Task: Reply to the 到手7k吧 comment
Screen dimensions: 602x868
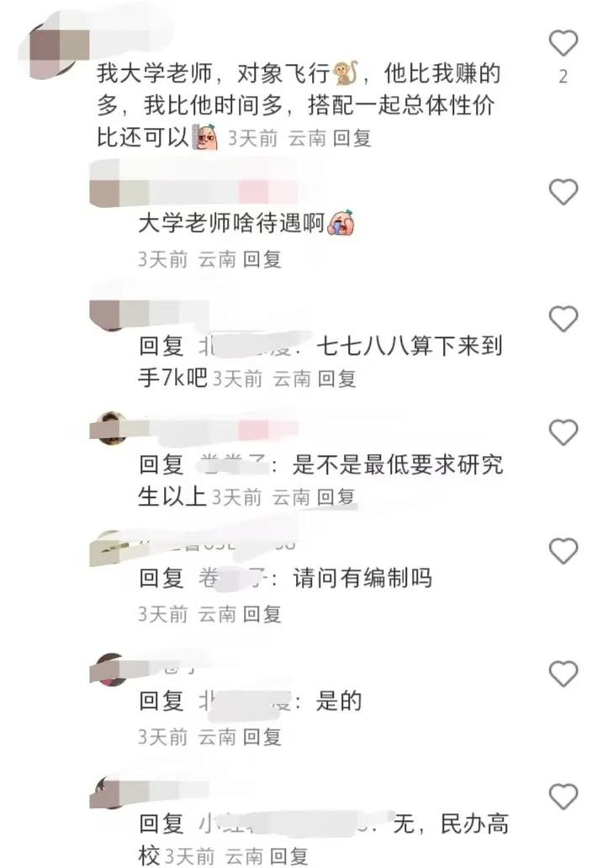Action: pos(337,378)
